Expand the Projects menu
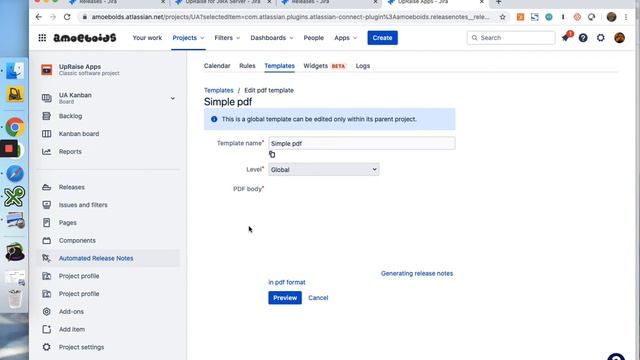 [188, 38]
